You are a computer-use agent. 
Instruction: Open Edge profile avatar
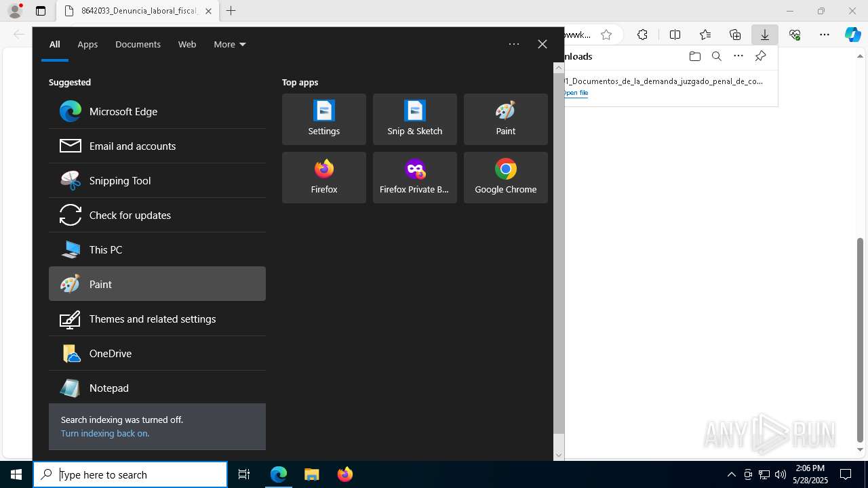coord(15,10)
